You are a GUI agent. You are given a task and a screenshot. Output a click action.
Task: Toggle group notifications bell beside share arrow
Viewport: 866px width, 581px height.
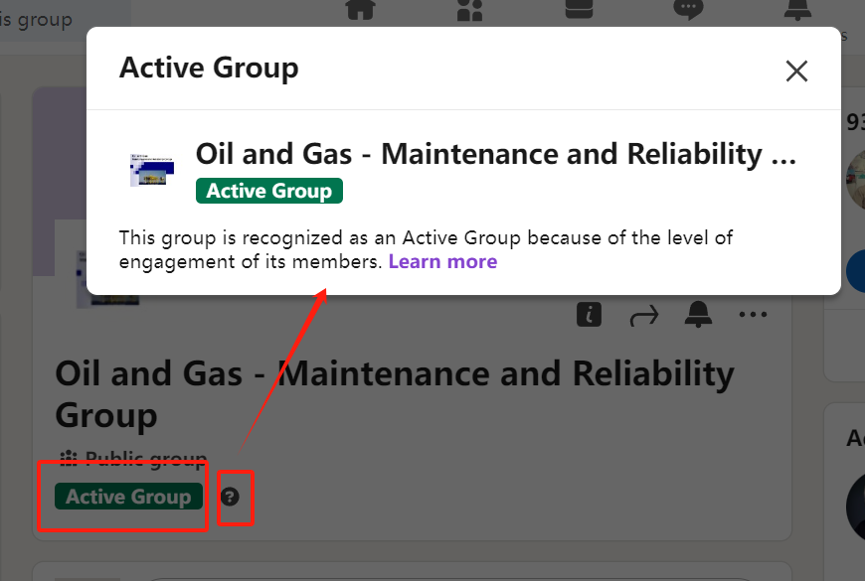pos(698,314)
